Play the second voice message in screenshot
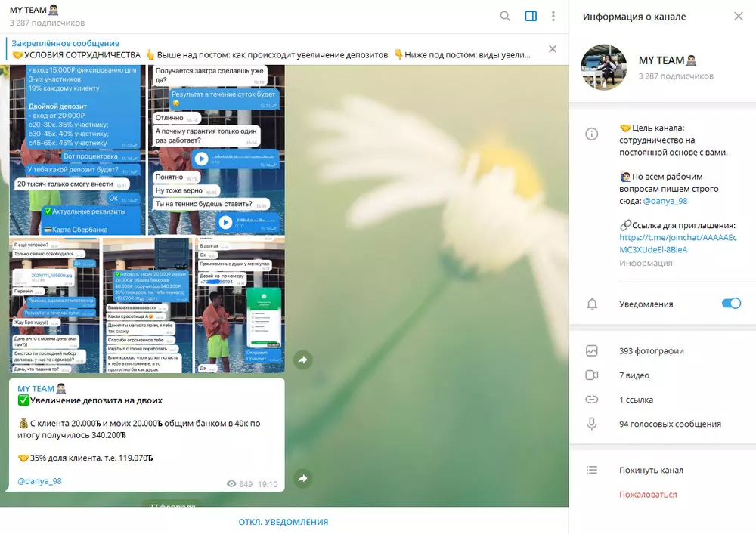This screenshot has height=534, width=756. point(225,222)
